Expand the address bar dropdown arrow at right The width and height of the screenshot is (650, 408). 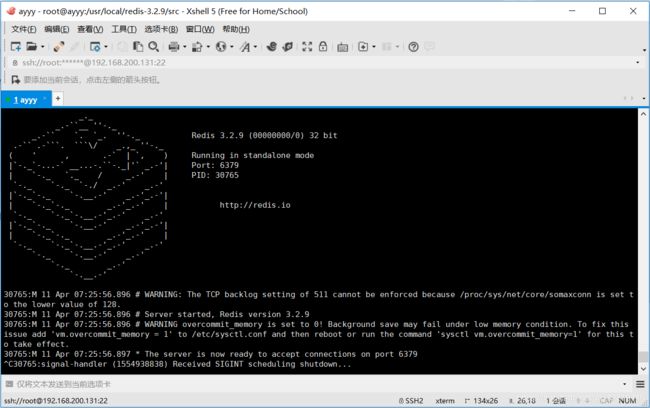coord(638,63)
